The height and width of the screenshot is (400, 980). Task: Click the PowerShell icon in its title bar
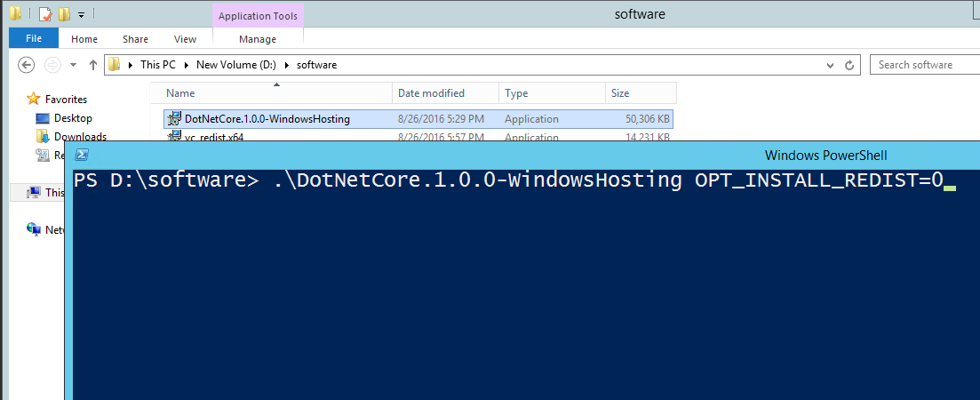(x=82, y=155)
